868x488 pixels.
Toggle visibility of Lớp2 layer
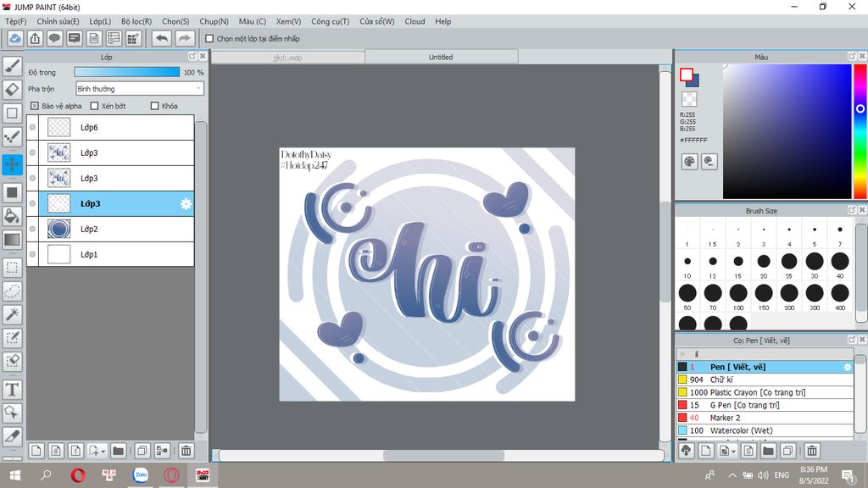point(33,229)
